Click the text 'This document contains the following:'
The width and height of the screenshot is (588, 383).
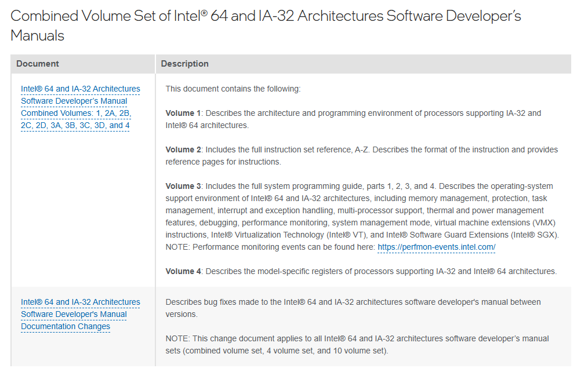tap(233, 89)
